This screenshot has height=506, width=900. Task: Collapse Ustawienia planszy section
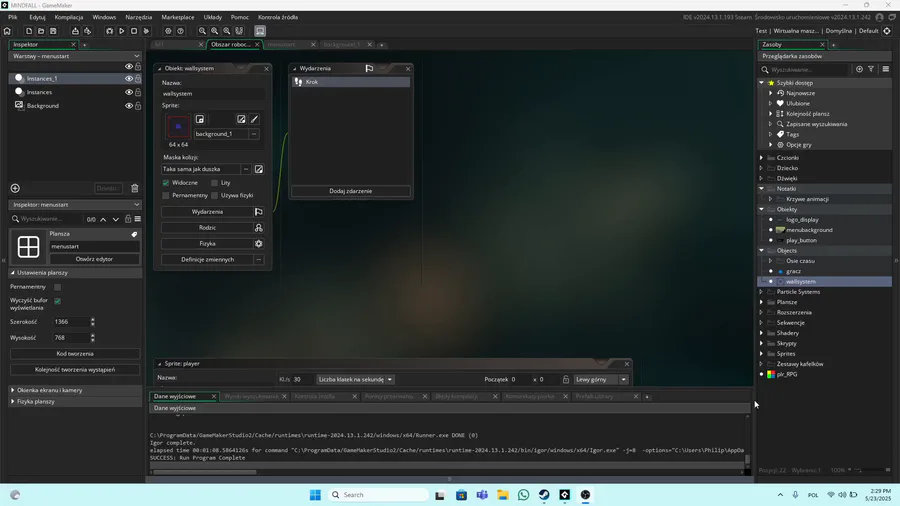(75, 273)
